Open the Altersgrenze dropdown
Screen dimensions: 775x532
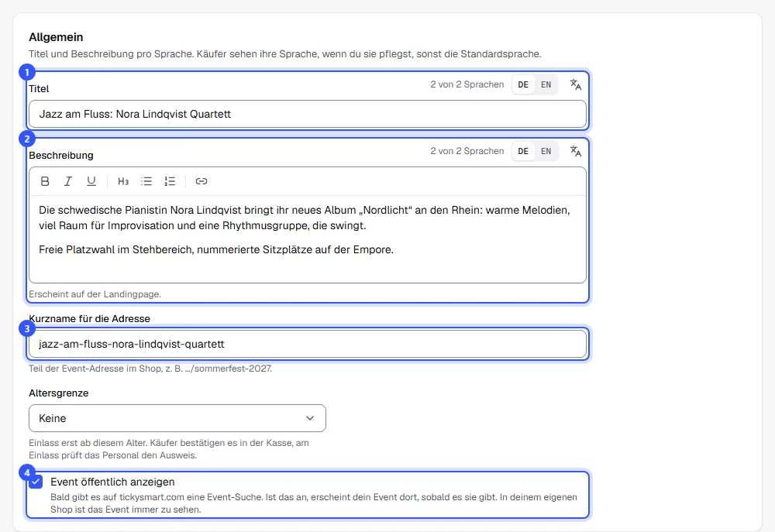pyautogui.click(x=177, y=418)
